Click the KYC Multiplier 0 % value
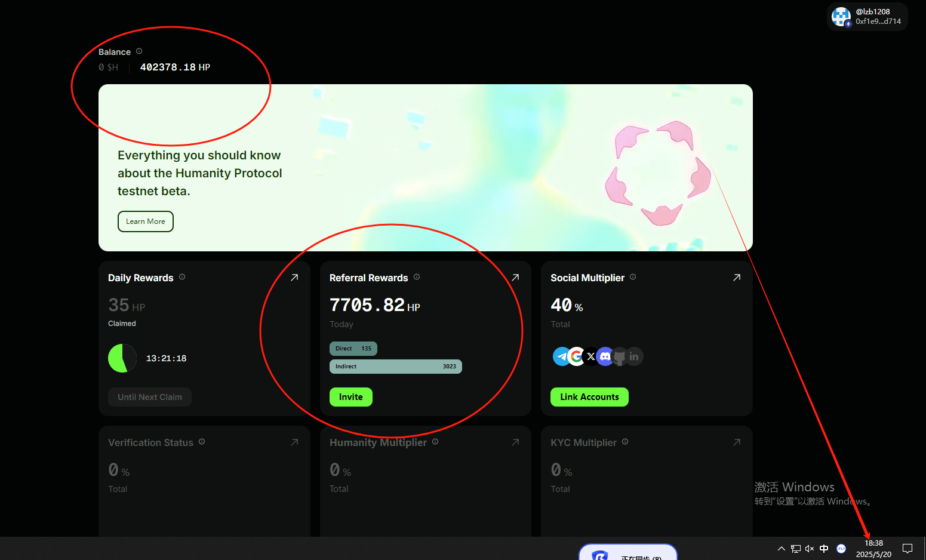This screenshot has width=926, height=560. (x=561, y=470)
